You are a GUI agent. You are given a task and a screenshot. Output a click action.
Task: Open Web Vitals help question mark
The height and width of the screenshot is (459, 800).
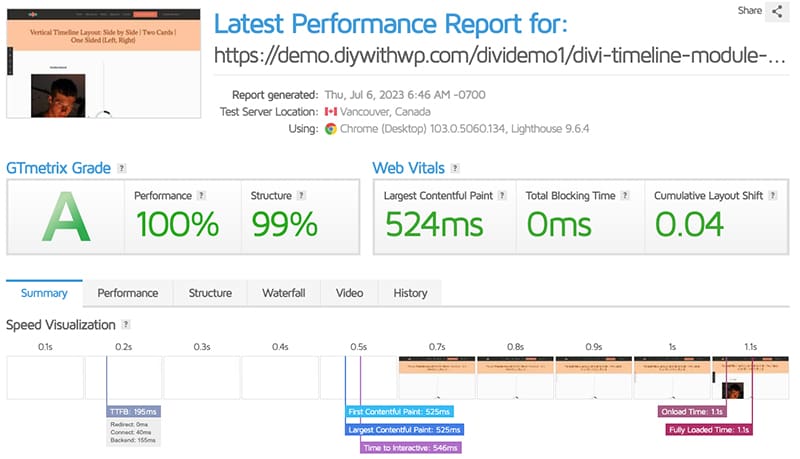tap(455, 168)
